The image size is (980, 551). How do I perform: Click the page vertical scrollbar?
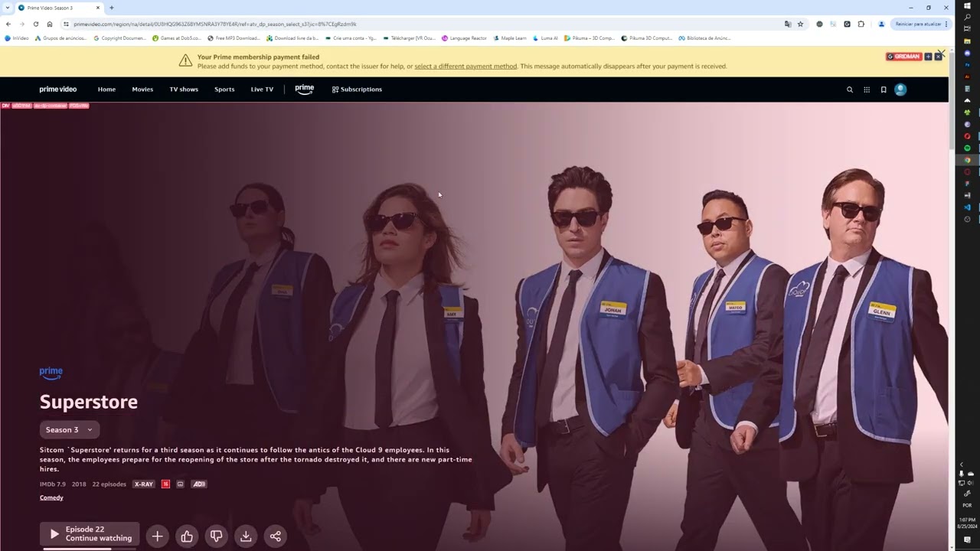[952, 99]
